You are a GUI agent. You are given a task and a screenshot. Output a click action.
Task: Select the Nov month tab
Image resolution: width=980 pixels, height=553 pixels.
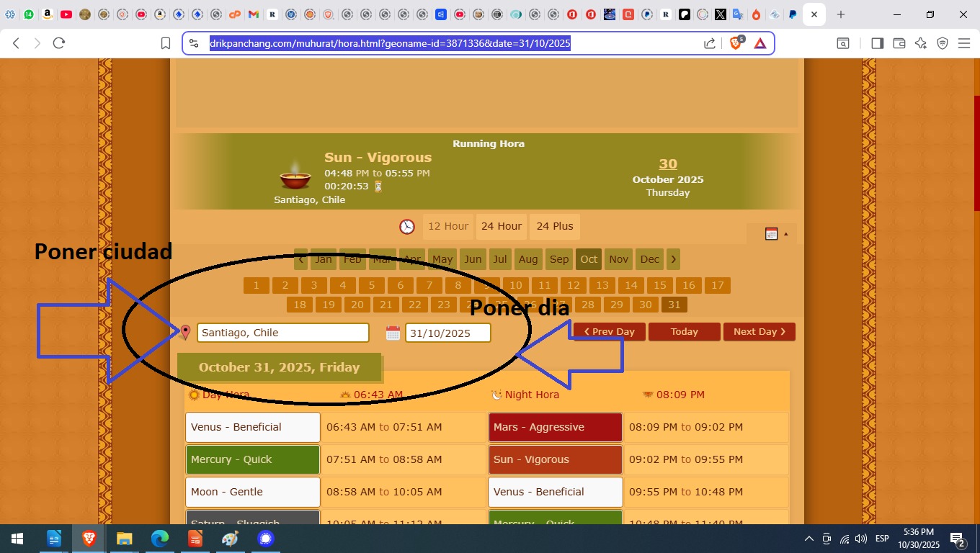[618, 259]
